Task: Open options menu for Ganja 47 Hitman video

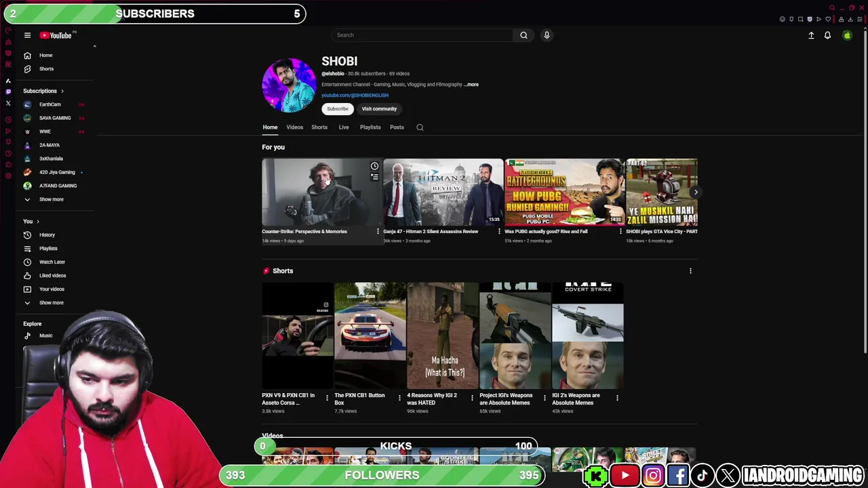Action: [499, 232]
